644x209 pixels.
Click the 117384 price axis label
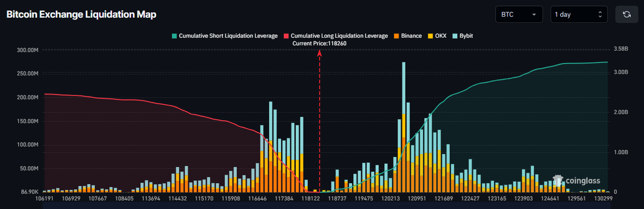click(284, 199)
